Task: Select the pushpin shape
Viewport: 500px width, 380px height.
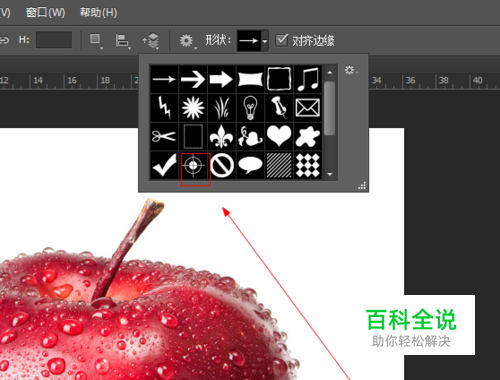Action: 279,108
